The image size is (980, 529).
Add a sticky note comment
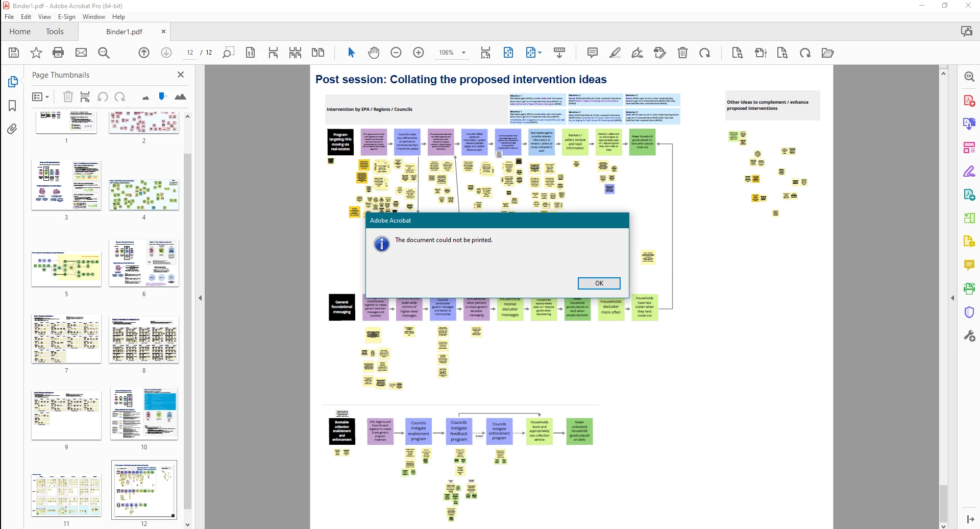tap(593, 53)
